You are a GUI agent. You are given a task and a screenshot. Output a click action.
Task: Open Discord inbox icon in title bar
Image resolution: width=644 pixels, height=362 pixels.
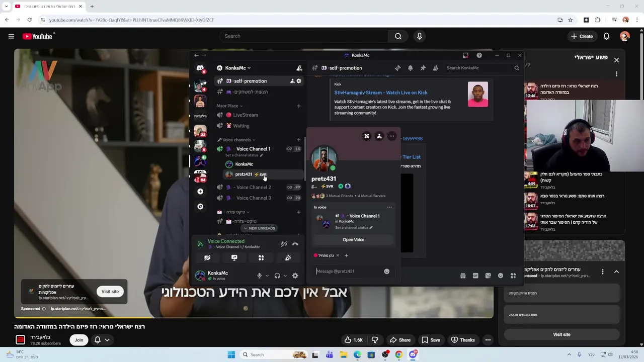(x=465, y=55)
